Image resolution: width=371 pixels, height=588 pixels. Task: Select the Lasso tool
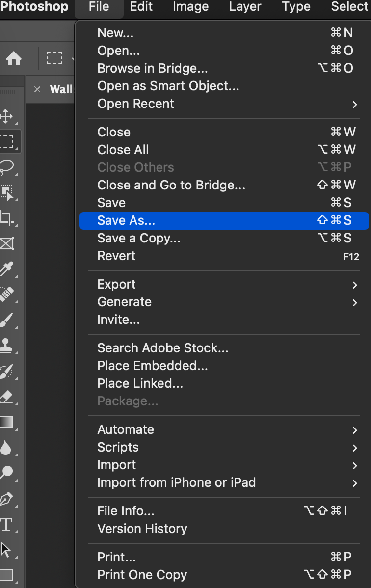7,167
